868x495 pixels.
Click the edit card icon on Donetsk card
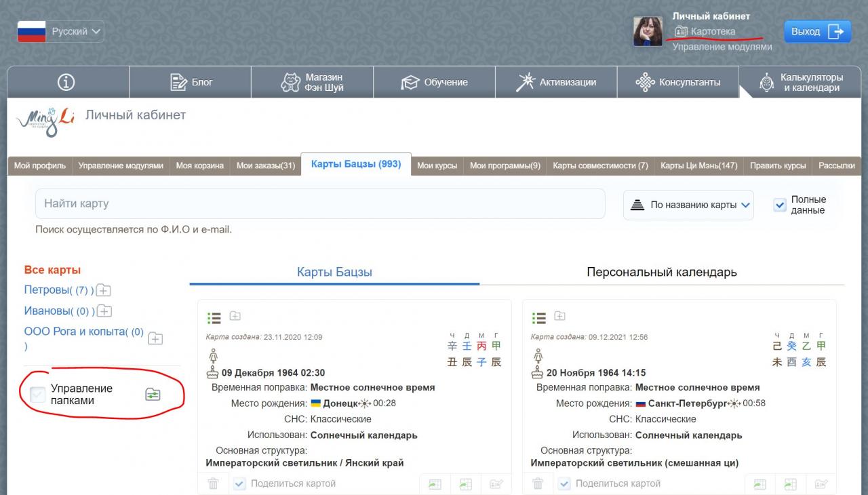click(x=496, y=483)
